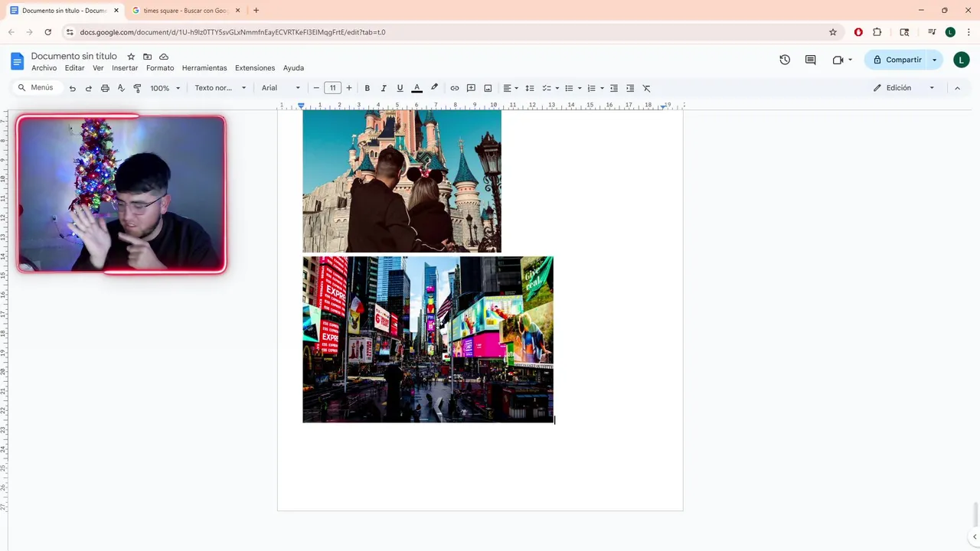Viewport: 980px width, 551px height.
Task: Toggle bold formatting
Action: pos(367,88)
